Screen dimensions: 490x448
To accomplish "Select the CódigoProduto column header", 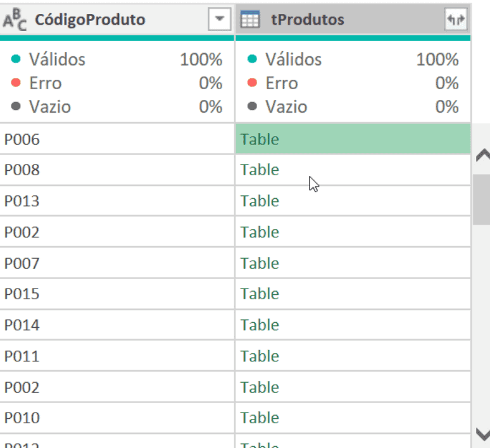I will pos(89,20).
